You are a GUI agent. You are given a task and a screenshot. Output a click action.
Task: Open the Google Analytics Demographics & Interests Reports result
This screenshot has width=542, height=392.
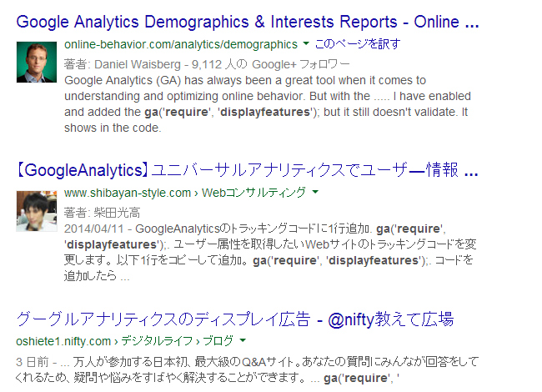pyautogui.click(x=248, y=23)
